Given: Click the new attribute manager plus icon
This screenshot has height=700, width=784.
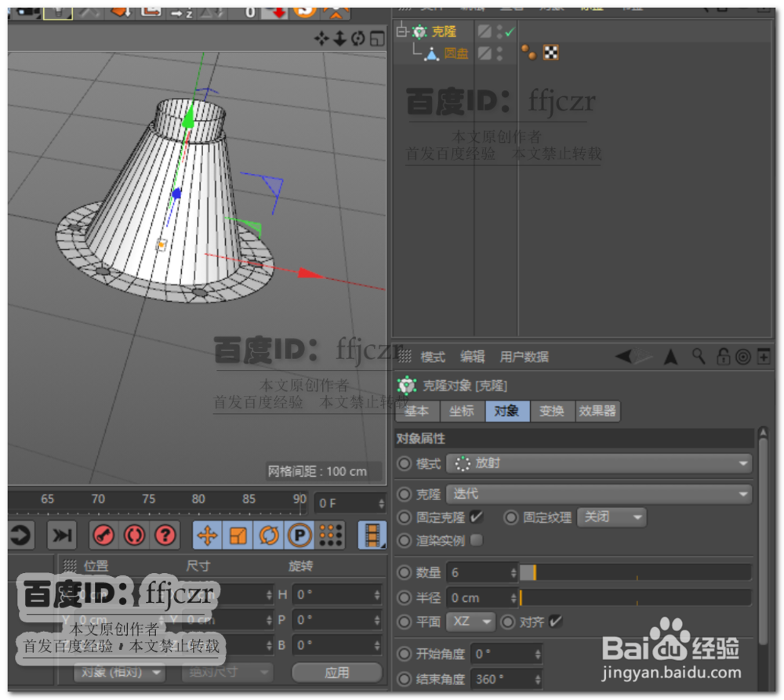Looking at the screenshot, I should click(x=764, y=357).
